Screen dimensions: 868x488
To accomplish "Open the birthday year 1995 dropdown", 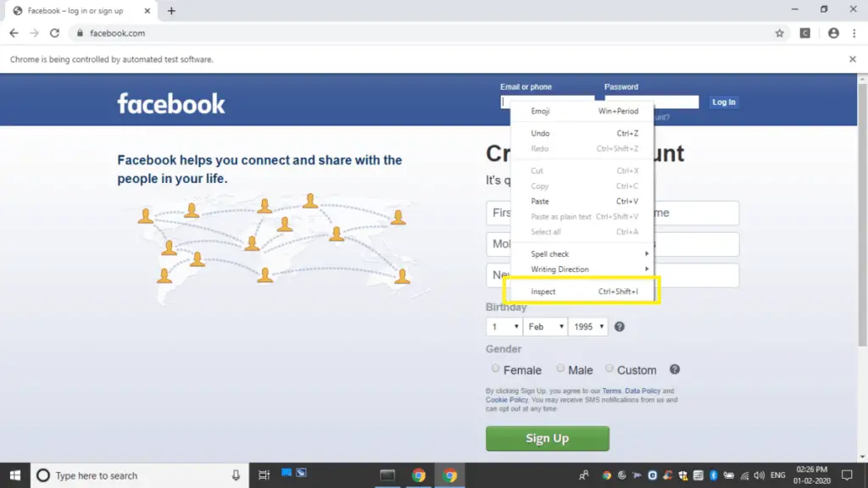I will point(588,326).
